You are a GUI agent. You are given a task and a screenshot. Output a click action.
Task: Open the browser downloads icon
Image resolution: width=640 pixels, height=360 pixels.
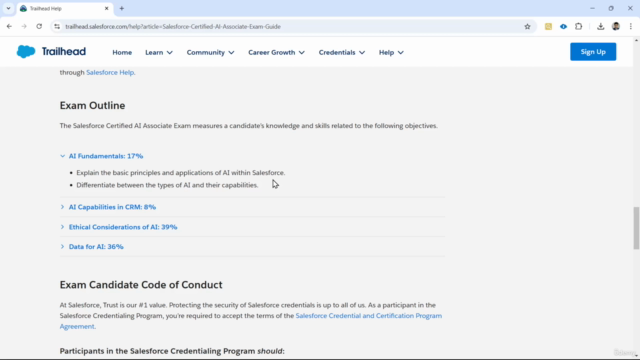[x=600, y=27]
